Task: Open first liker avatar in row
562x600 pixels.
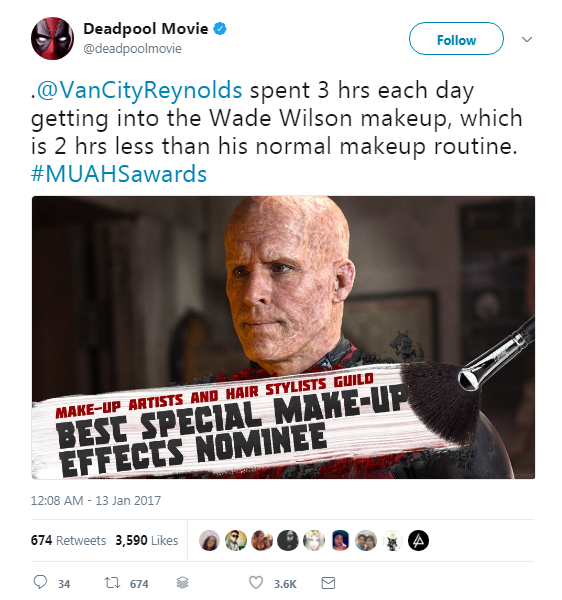Action: pos(209,540)
